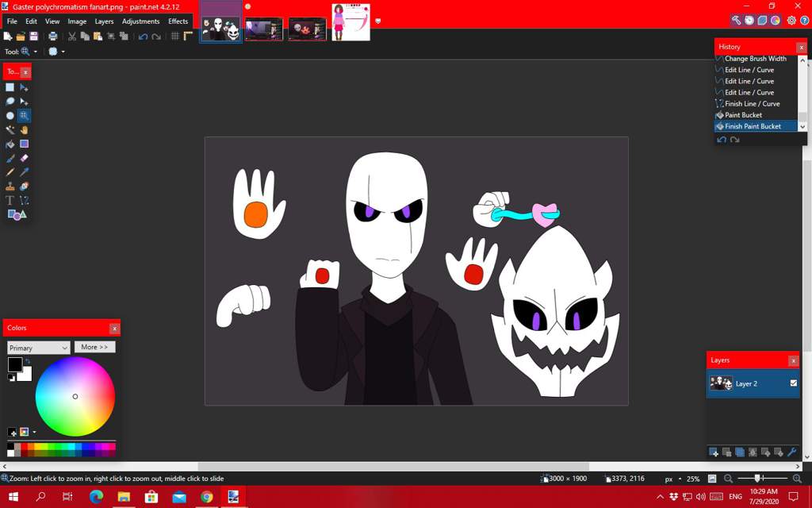Toggle rulers display
Screen dimensions: 812x508
point(188,37)
